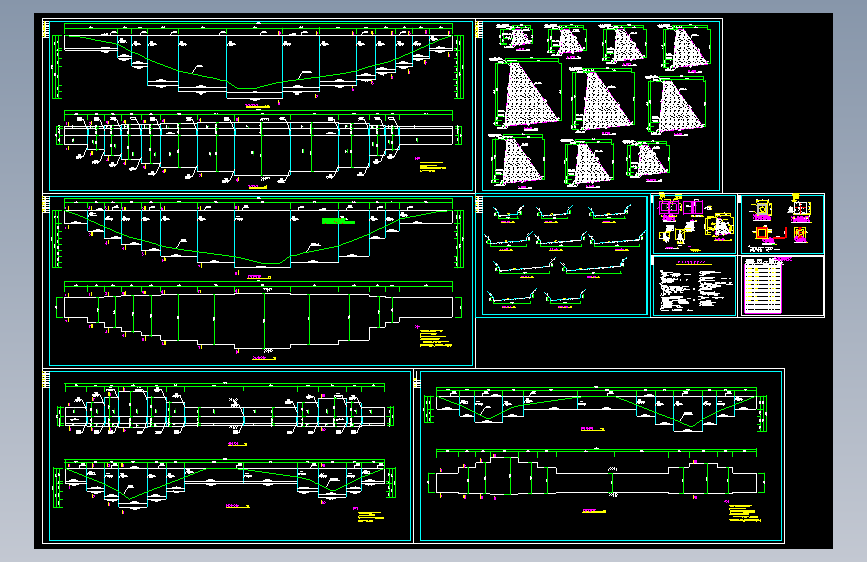867x562 pixels.
Task: Click the largest retaining wall cross-section drawing
Action: click(x=527, y=94)
